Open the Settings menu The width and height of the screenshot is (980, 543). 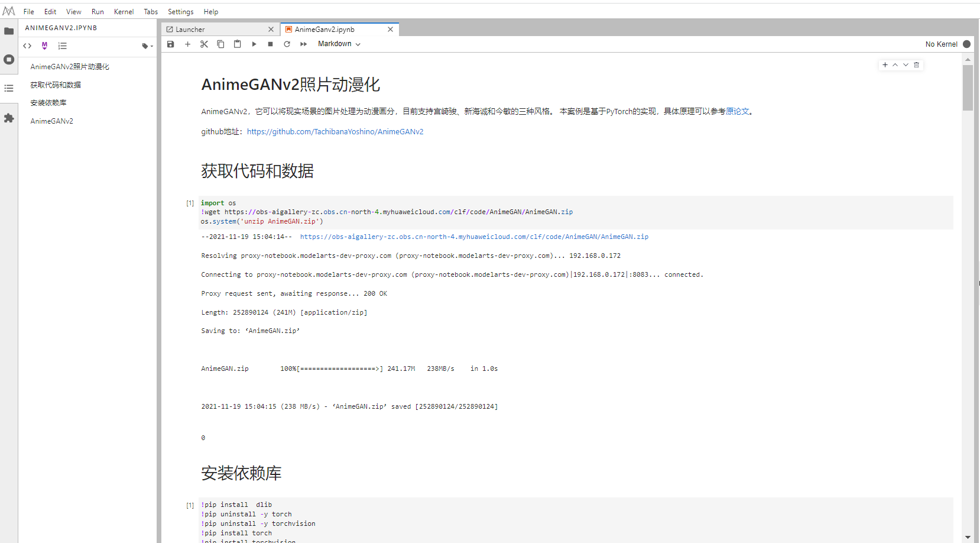coord(180,12)
